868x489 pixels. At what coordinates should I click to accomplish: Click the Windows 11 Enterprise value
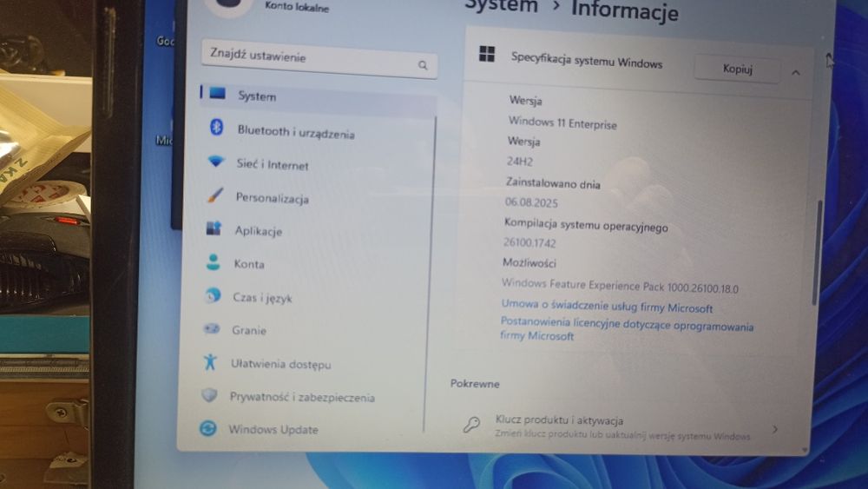[x=562, y=122]
